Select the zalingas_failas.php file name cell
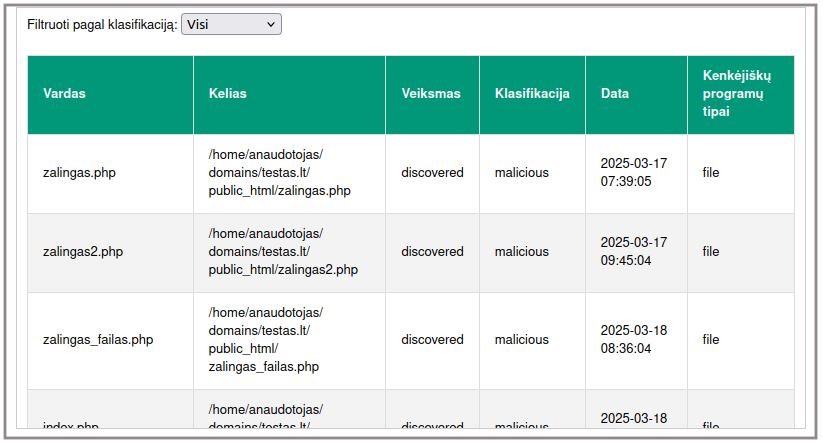 98,340
